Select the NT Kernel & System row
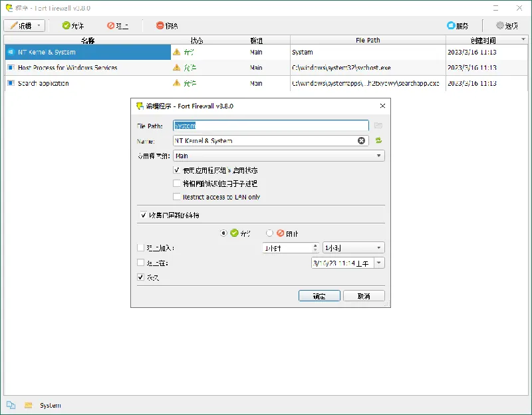This screenshot has width=532, height=415. click(266, 52)
